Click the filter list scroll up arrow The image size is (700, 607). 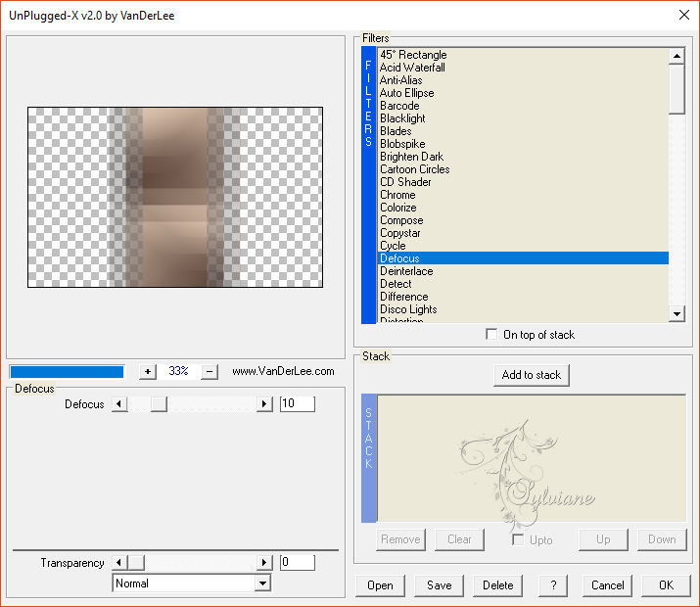677,56
